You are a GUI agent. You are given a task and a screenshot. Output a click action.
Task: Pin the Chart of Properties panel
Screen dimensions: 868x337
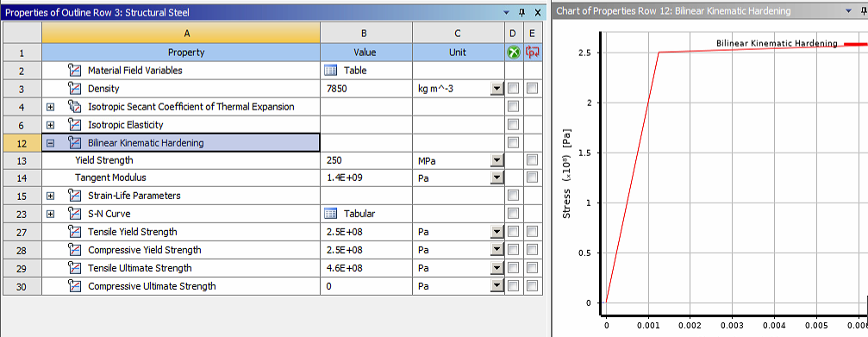[864, 11]
